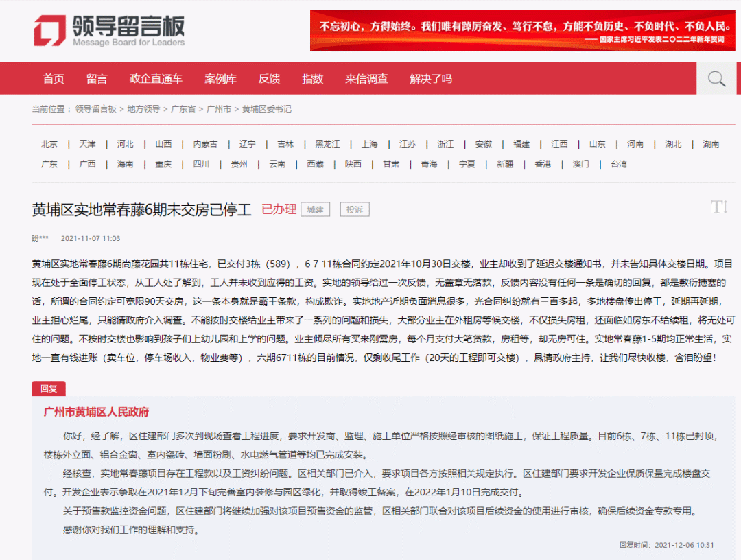Select the 海南 region link

pos(126,165)
